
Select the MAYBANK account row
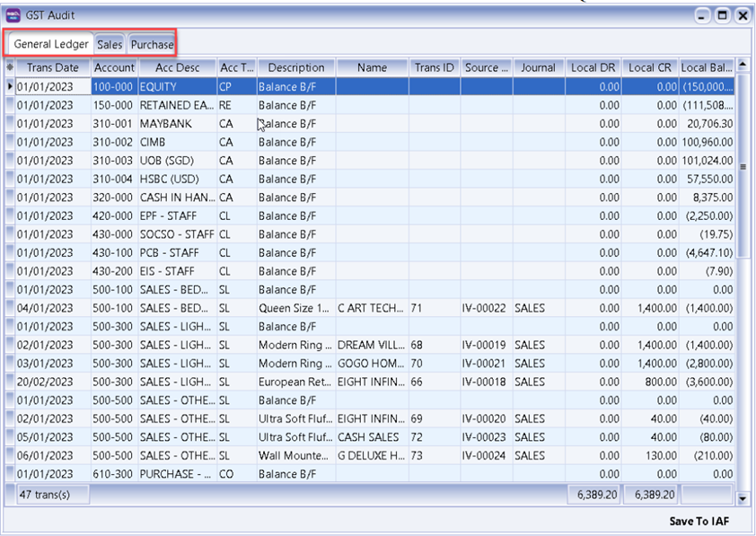177,124
